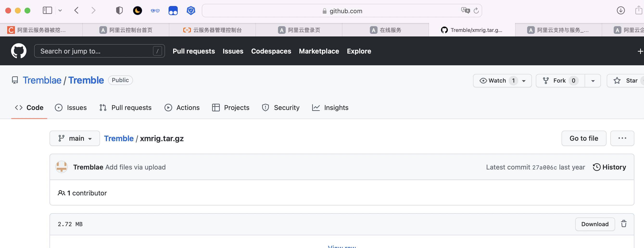Switch to 阿里云服务器被挖 tab
644x248 pixels.
click(41, 30)
